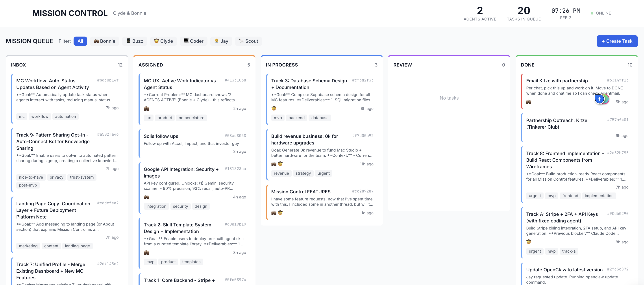The width and height of the screenshot is (644, 285).
Task: Click the security tag on Google API card
Action: [180, 206]
